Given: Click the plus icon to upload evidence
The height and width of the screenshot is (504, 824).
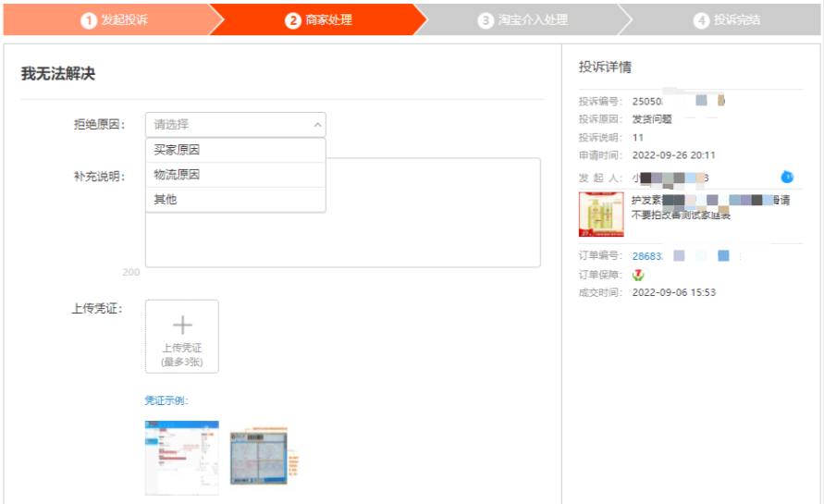Looking at the screenshot, I should pyautogui.click(x=182, y=326).
